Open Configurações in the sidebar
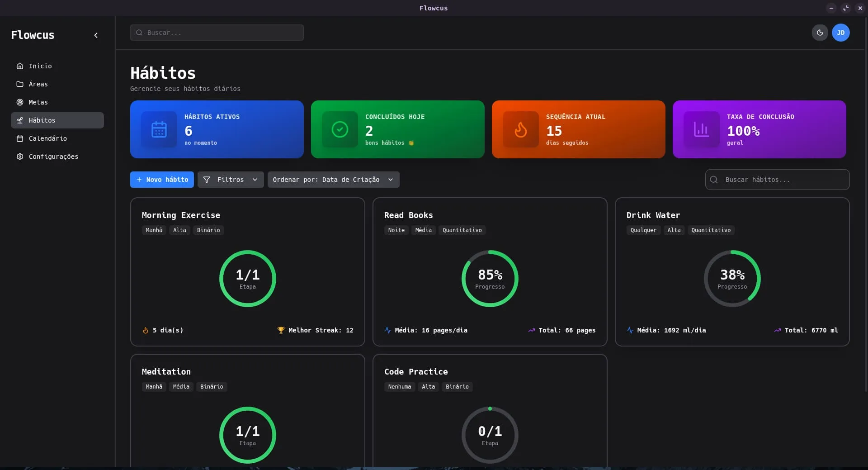 click(53, 157)
